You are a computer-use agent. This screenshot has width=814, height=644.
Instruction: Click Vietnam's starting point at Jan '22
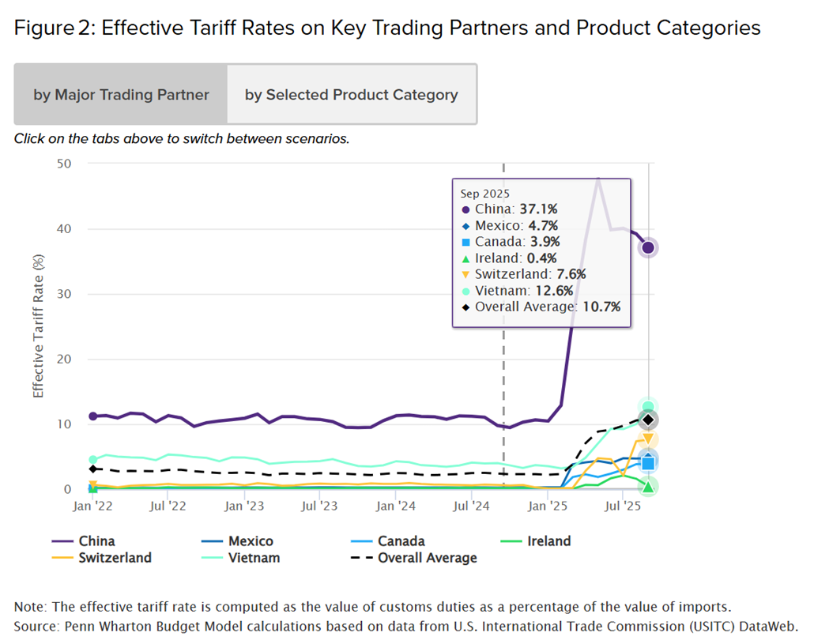[92, 459]
